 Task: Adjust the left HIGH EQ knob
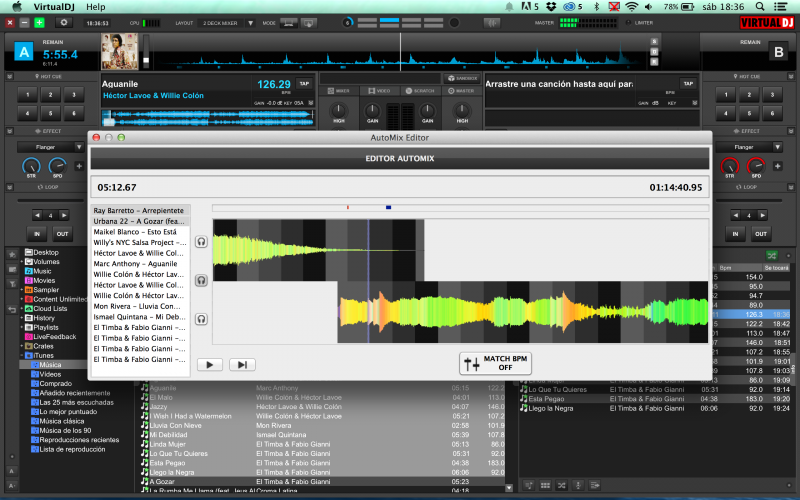tap(338, 110)
